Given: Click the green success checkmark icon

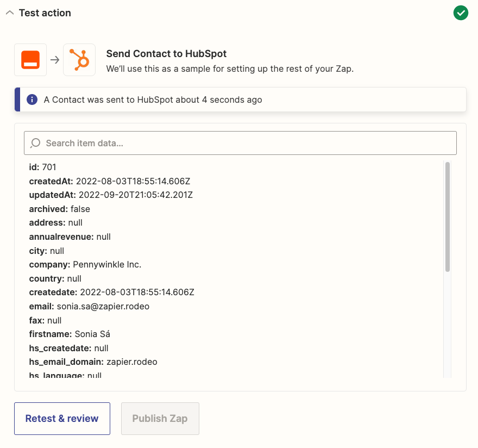Looking at the screenshot, I should pos(461,13).
